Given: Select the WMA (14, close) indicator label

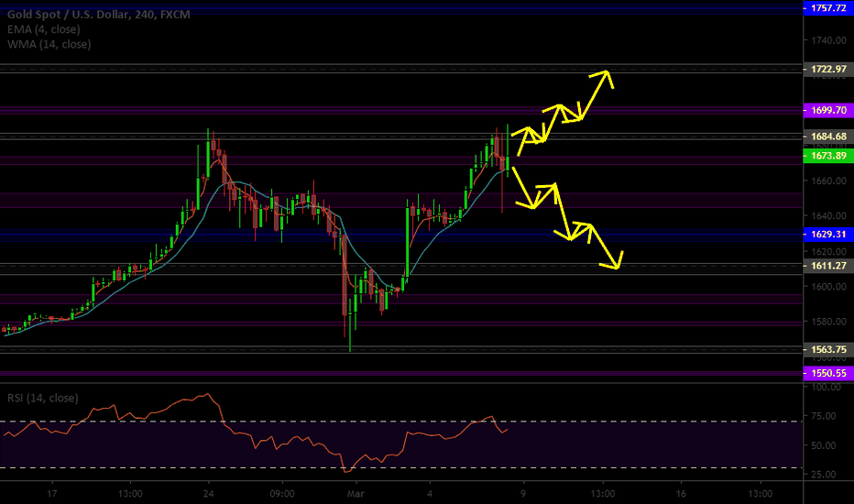Looking at the screenshot, I should (x=49, y=44).
